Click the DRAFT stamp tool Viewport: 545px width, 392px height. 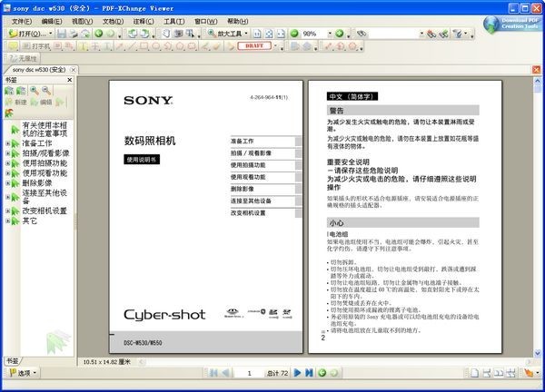pos(254,46)
